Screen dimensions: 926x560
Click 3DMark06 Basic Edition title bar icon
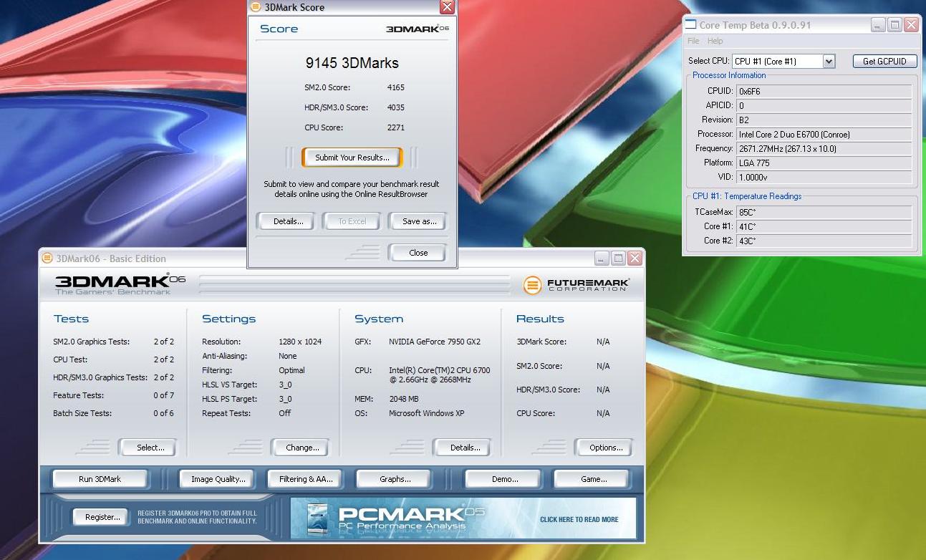coord(48,259)
